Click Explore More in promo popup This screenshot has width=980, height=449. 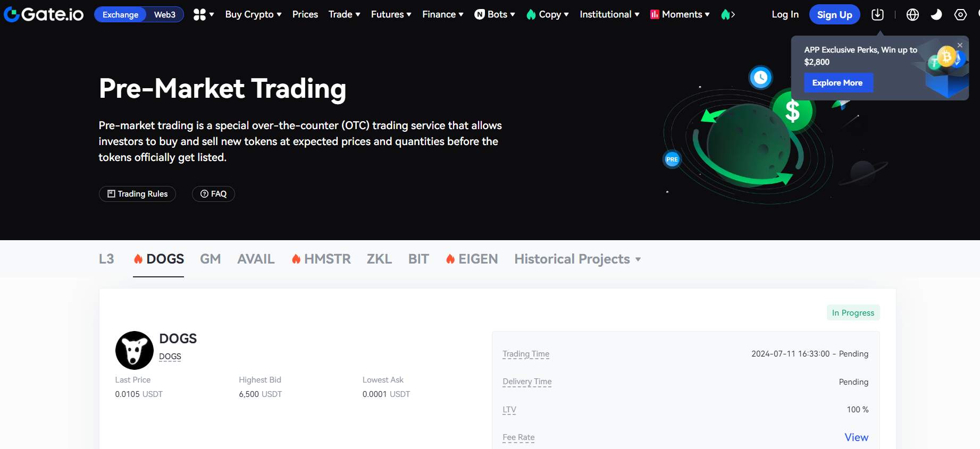838,83
